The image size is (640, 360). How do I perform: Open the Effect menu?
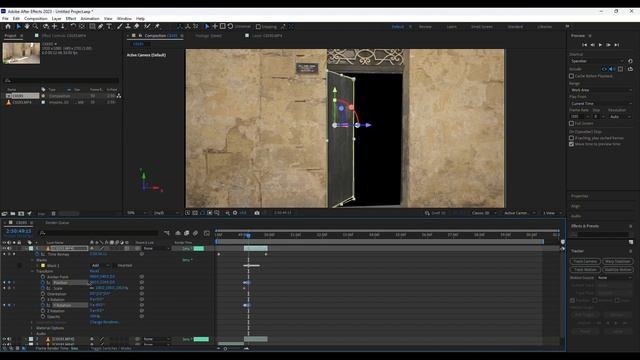[71, 18]
